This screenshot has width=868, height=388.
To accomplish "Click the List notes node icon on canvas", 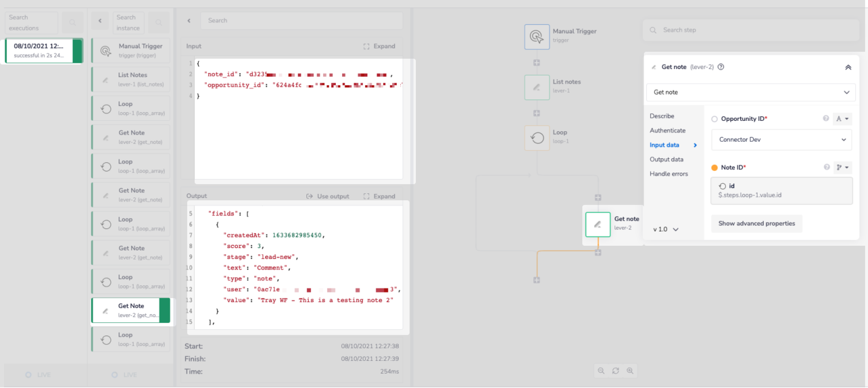I will (536, 87).
